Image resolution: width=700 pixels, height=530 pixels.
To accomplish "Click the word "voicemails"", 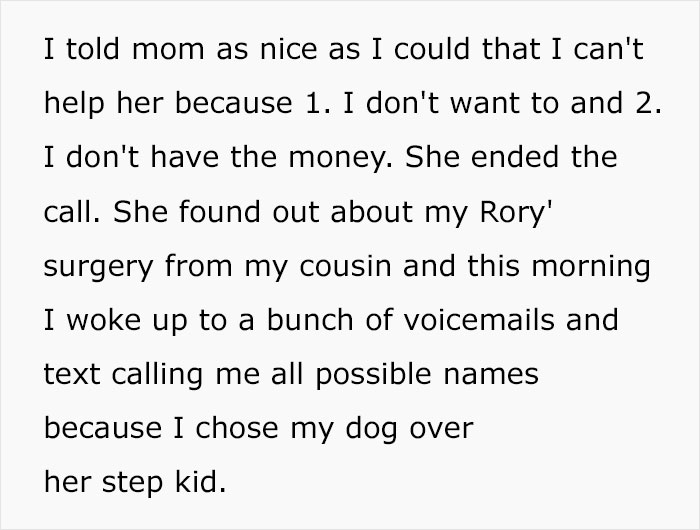I will tap(467, 320).
